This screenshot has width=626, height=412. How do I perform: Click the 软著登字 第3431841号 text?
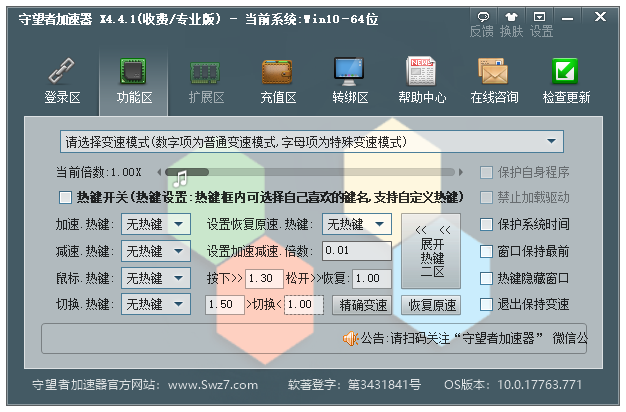[x=355, y=385]
